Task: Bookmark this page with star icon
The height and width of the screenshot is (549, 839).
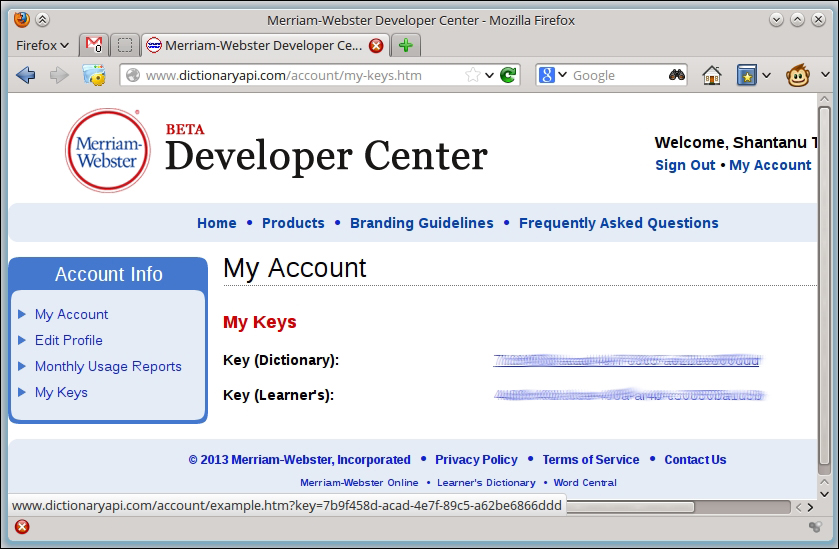Action: (473, 75)
